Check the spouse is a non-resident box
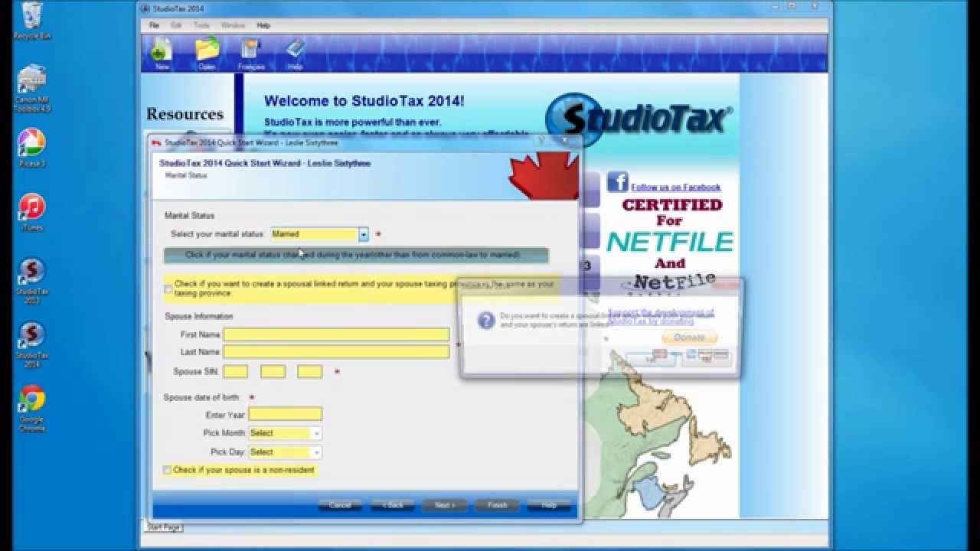The width and height of the screenshot is (980, 551). 167,470
